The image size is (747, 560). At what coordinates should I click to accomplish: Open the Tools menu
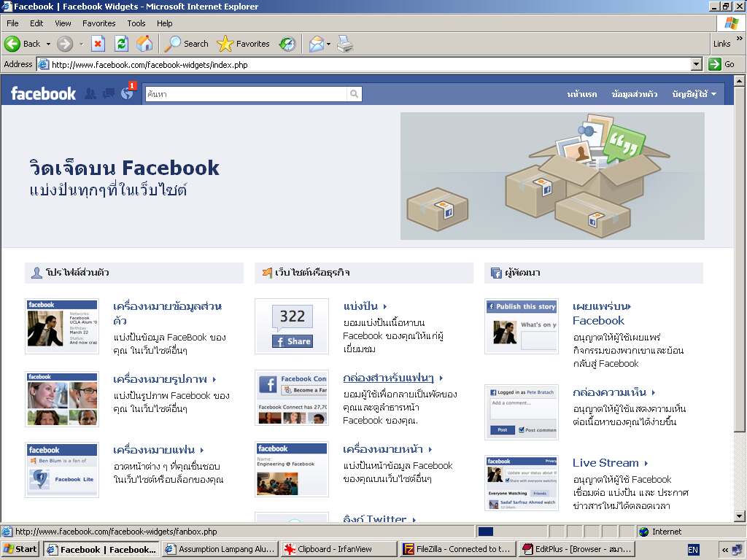(x=136, y=23)
